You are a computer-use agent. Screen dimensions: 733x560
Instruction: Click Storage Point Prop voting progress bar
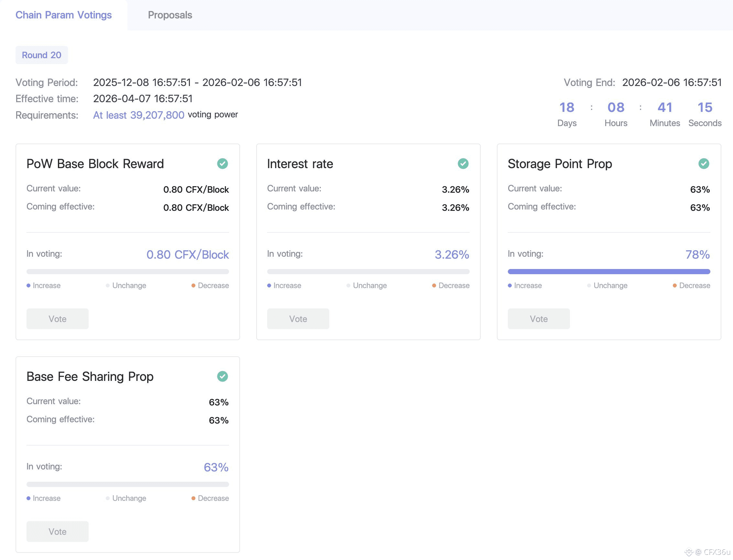coord(608,272)
